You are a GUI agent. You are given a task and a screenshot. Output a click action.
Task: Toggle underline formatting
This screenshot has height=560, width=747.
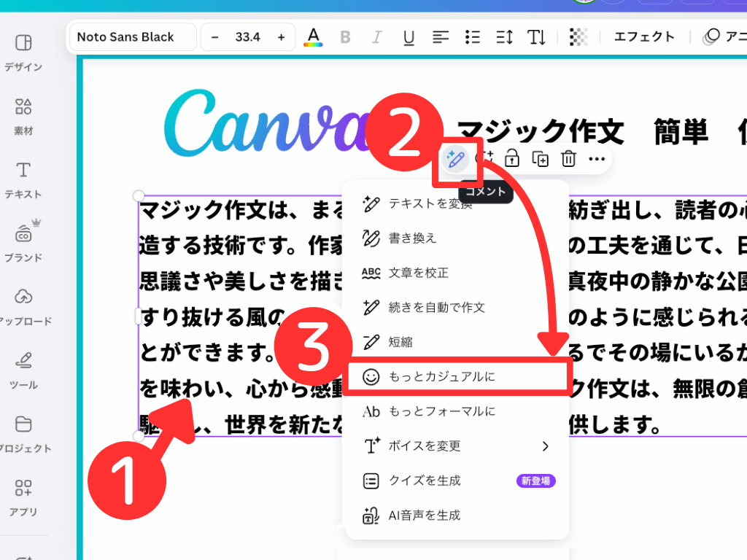(x=409, y=36)
